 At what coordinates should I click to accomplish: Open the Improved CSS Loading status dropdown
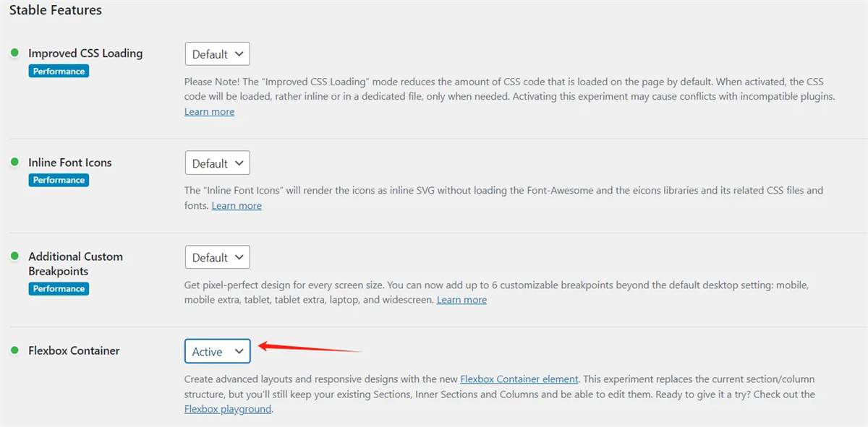pyautogui.click(x=218, y=54)
